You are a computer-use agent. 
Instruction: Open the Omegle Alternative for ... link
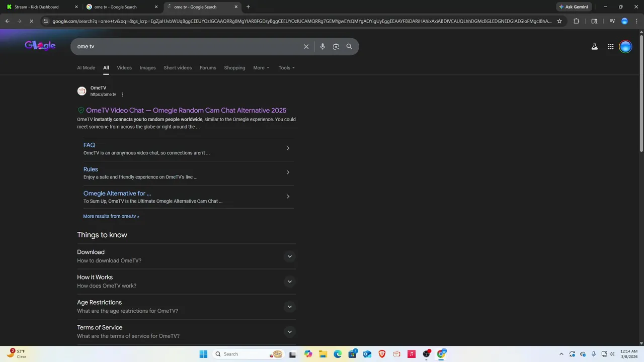click(117, 194)
